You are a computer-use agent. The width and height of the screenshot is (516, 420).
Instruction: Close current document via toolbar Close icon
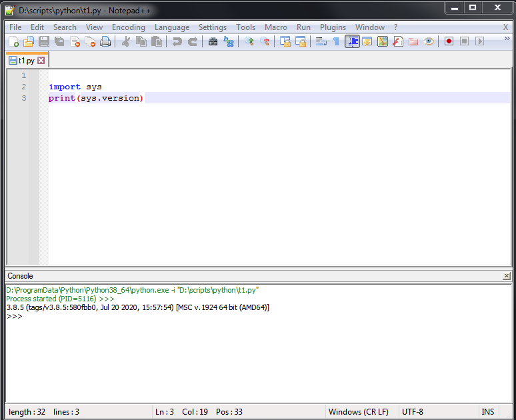(75, 41)
